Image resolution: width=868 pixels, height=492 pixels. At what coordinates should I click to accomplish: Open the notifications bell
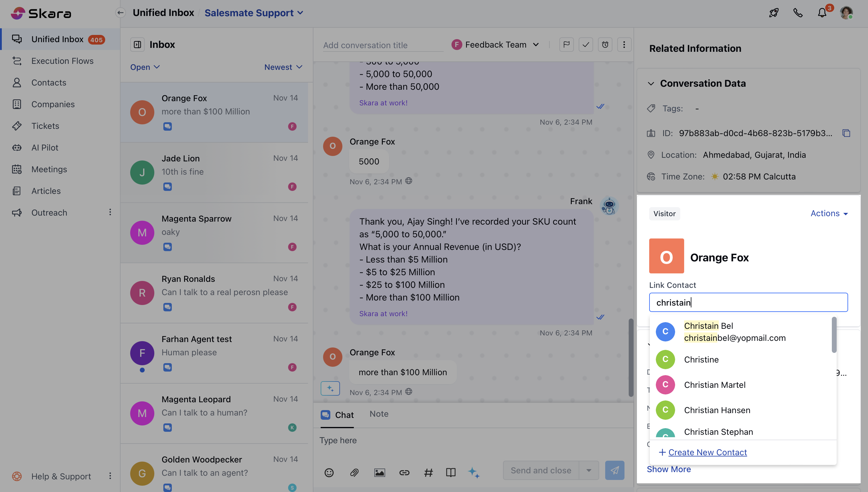[822, 13]
